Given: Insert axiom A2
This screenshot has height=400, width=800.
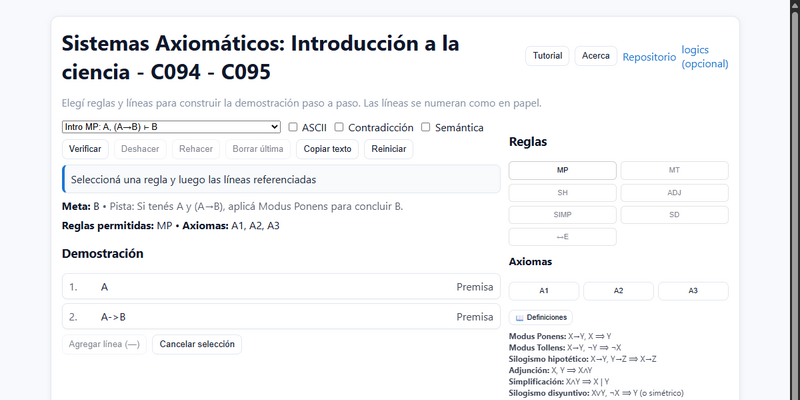Looking at the screenshot, I should [x=618, y=291].
